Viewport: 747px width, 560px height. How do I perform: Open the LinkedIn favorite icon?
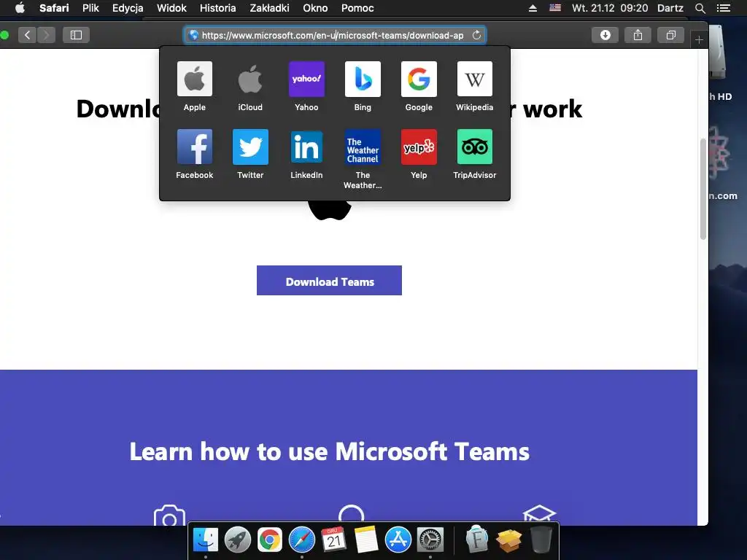(306, 147)
